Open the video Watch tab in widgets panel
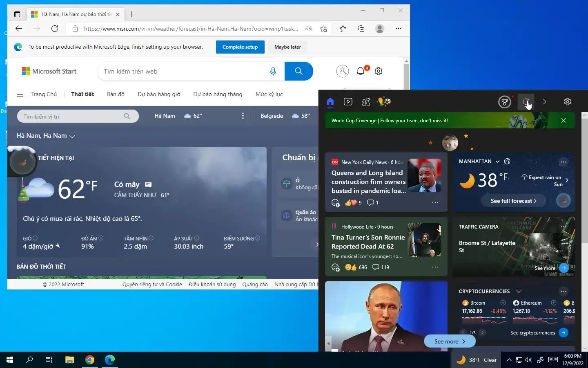The height and width of the screenshot is (368, 588). click(348, 102)
